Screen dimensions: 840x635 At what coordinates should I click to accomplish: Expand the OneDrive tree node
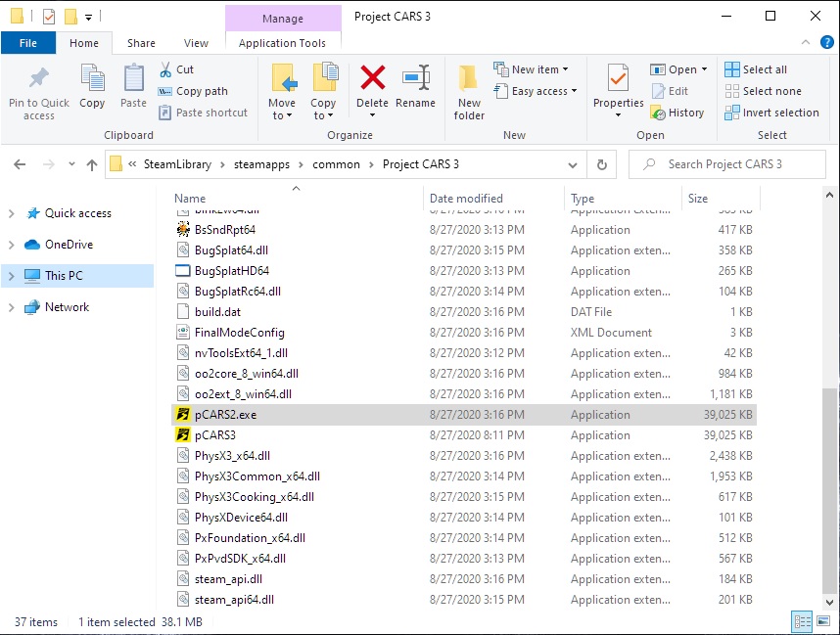(11, 245)
